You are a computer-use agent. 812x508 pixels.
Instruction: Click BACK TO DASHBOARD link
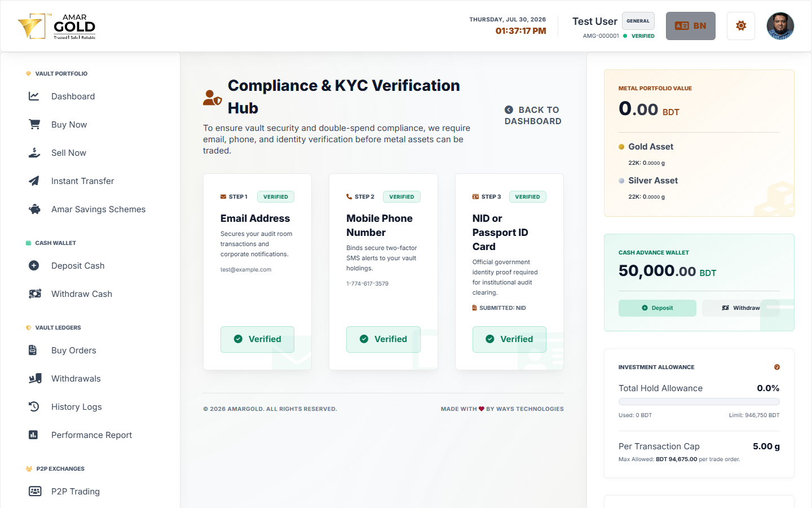pos(533,116)
